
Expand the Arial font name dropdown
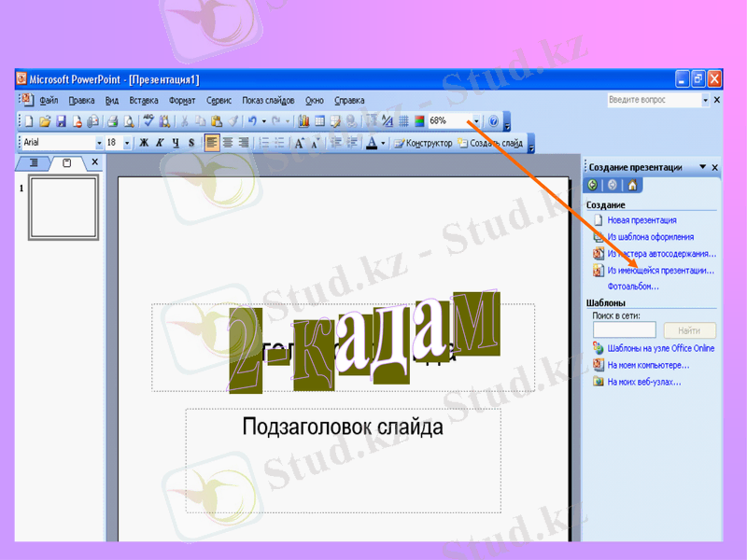[x=100, y=143]
